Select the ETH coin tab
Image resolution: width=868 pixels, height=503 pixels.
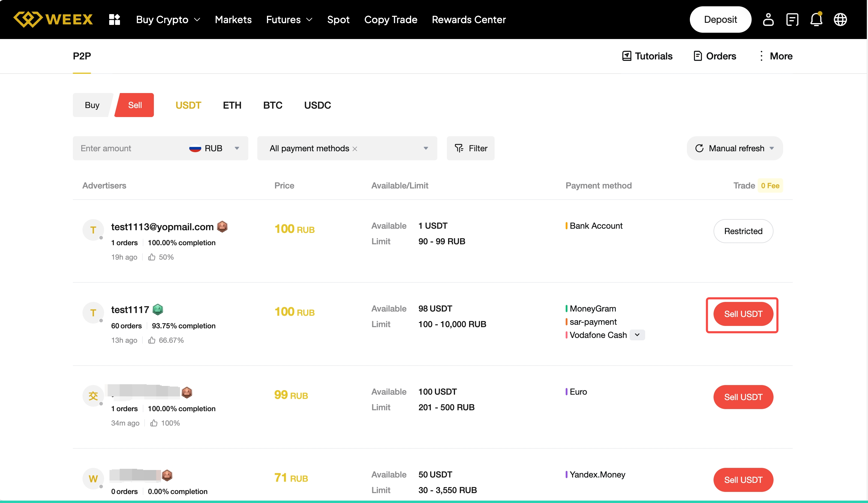[x=232, y=105]
